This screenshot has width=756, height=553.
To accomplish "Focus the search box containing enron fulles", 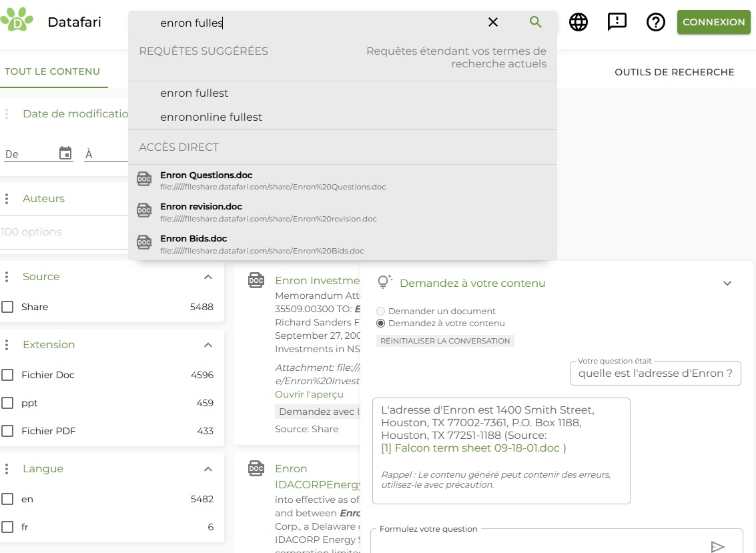I will [318, 23].
